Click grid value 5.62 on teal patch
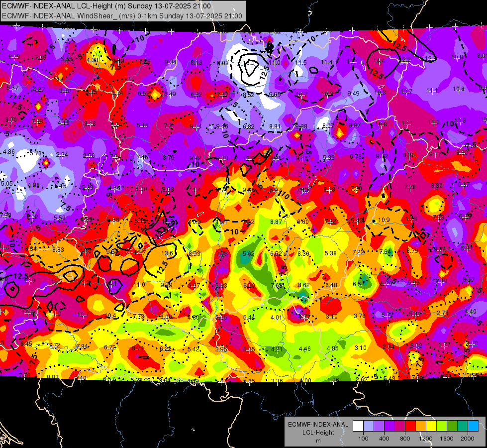The height and width of the screenshot is (448, 487). click(x=248, y=254)
